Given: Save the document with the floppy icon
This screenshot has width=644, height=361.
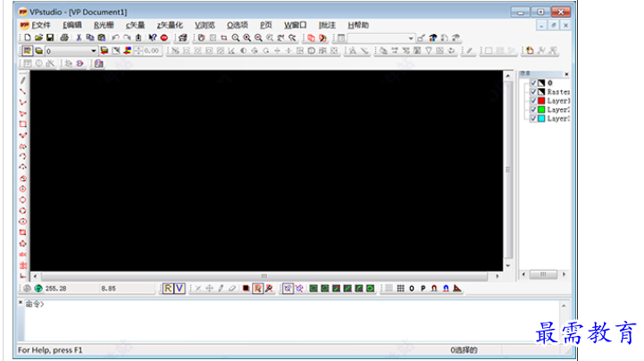Looking at the screenshot, I should [x=50, y=38].
